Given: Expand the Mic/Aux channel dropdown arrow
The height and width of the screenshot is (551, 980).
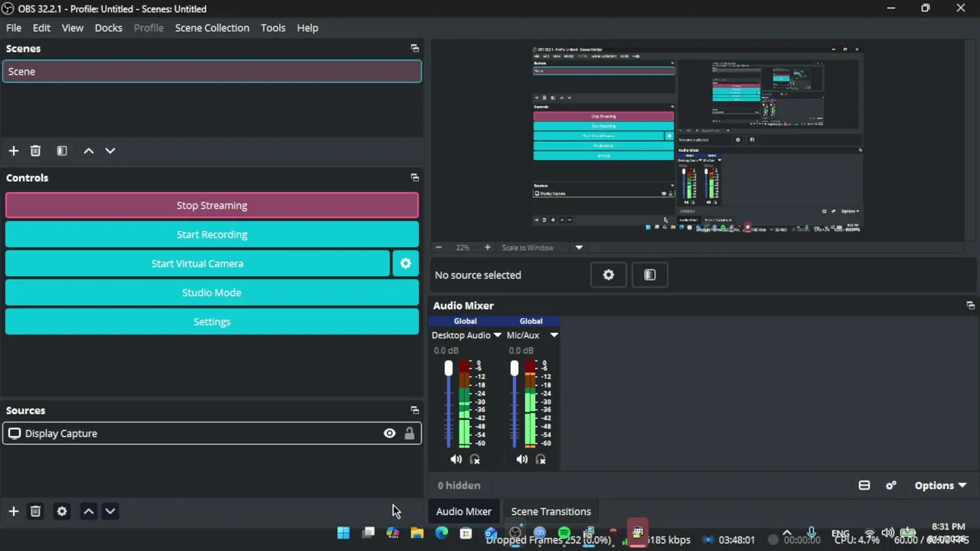Looking at the screenshot, I should 554,335.
